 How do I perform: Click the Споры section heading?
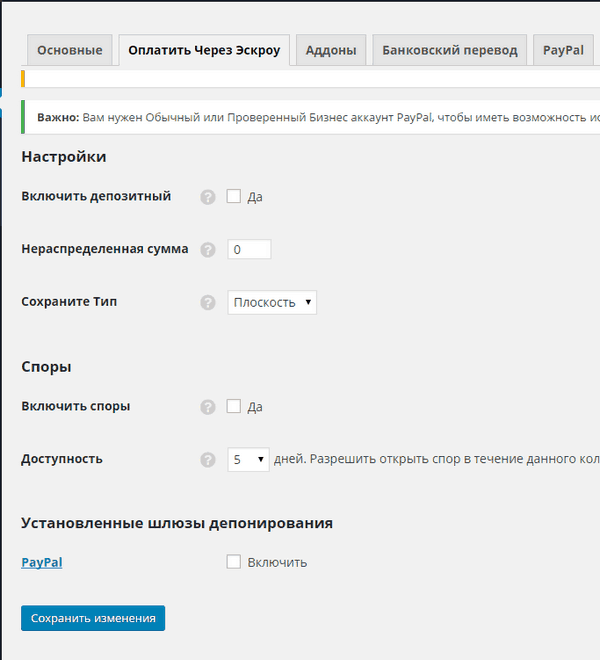pyautogui.click(x=46, y=367)
